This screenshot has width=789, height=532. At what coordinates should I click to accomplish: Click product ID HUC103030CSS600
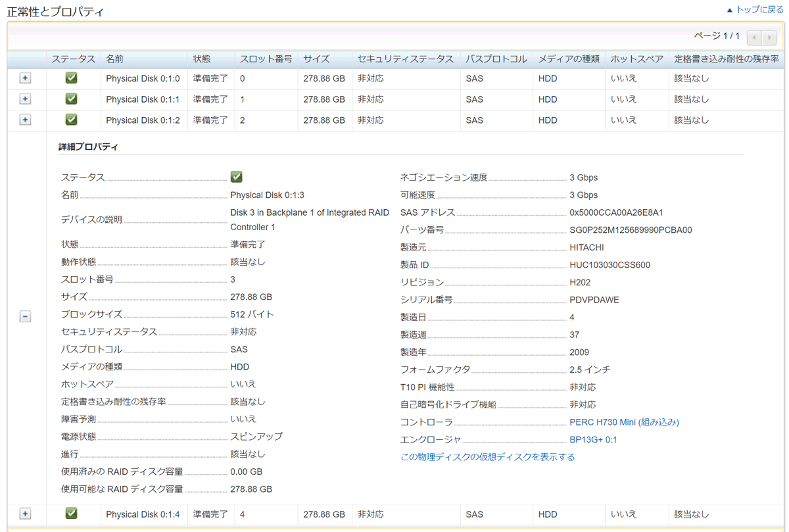click(x=610, y=265)
